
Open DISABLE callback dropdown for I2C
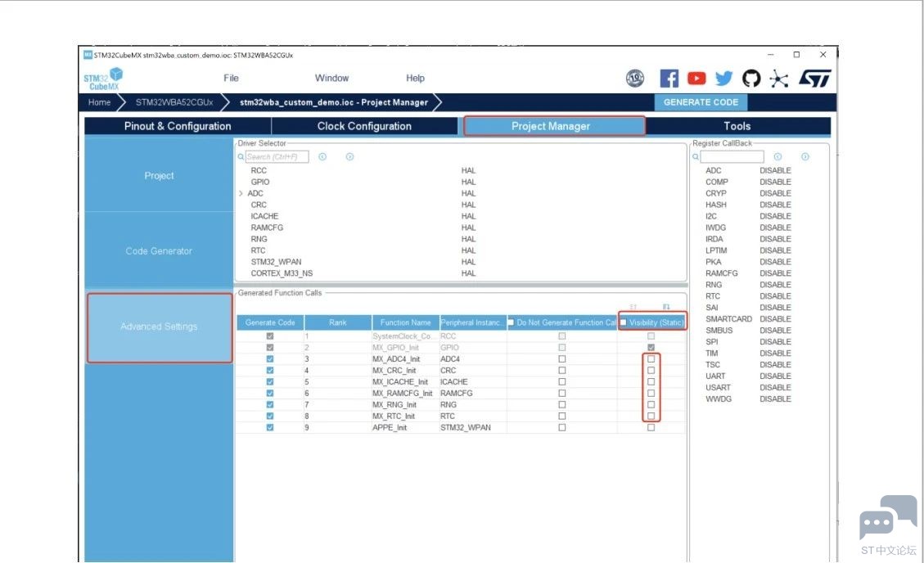(x=775, y=216)
